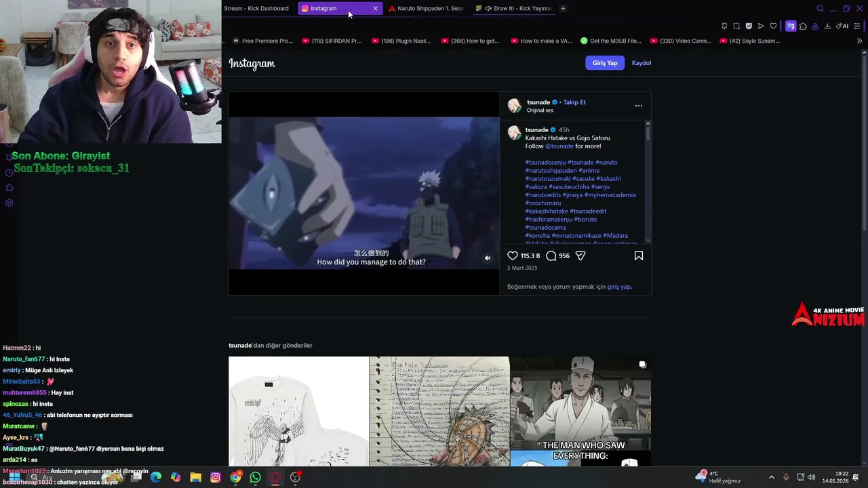The width and height of the screenshot is (868, 488).
Task: Click the #kakashihatake hashtag
Action: 547,211
